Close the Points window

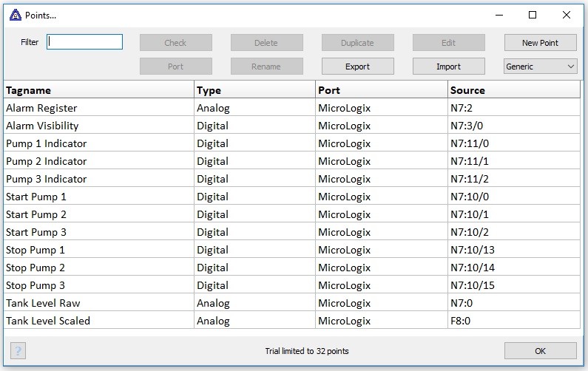click(x=567, y=15)
